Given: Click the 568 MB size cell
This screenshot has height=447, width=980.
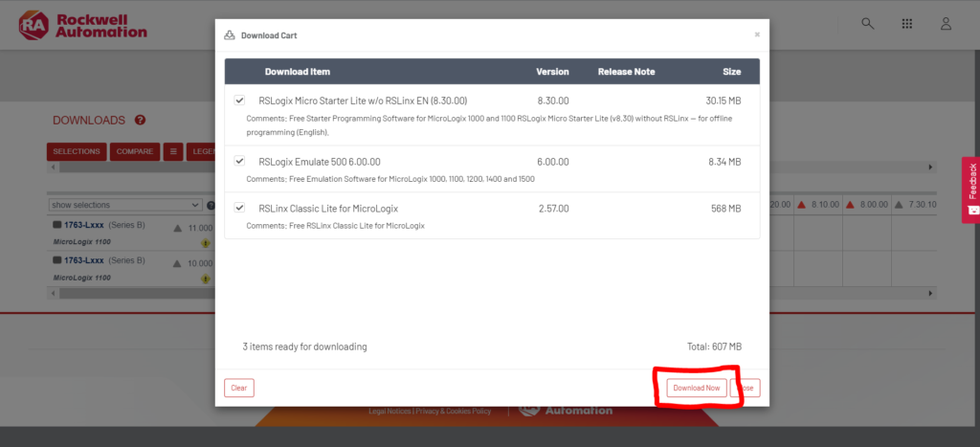Looking at the screenshot, I should point(726,208).
